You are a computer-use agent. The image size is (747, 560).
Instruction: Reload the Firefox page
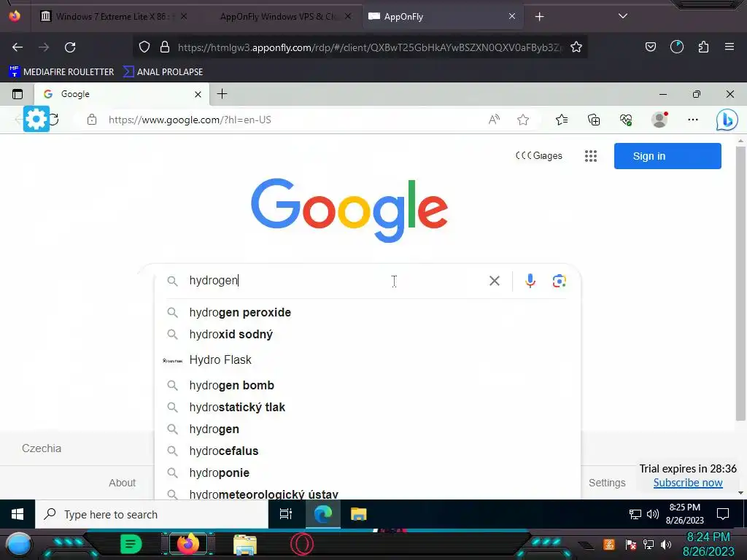(x=70, y=47)
